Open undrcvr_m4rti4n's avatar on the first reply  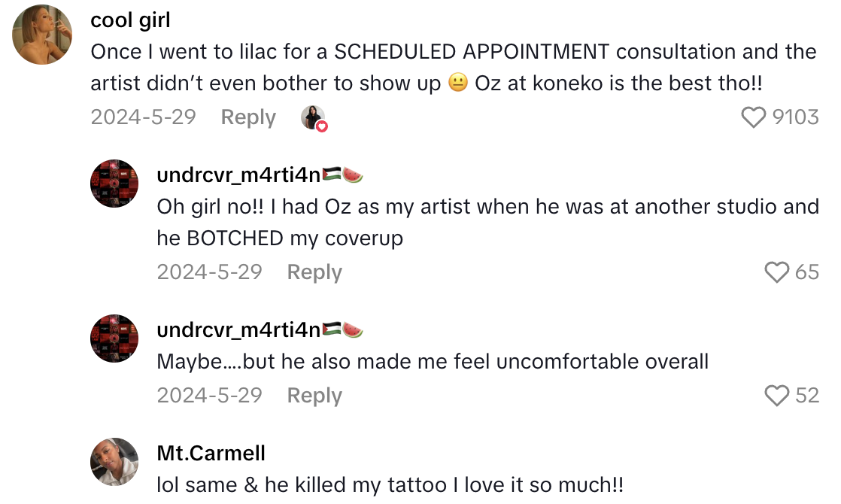(114, 183)
